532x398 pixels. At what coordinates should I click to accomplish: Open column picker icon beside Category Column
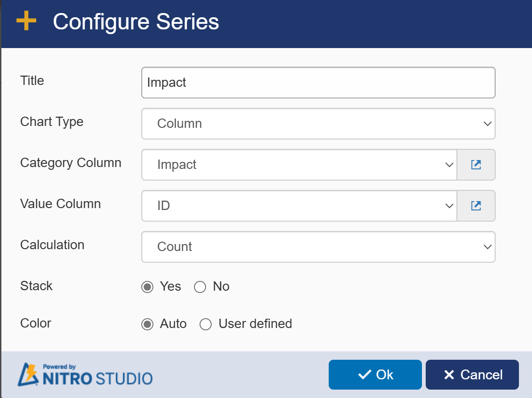pos(476,165)
